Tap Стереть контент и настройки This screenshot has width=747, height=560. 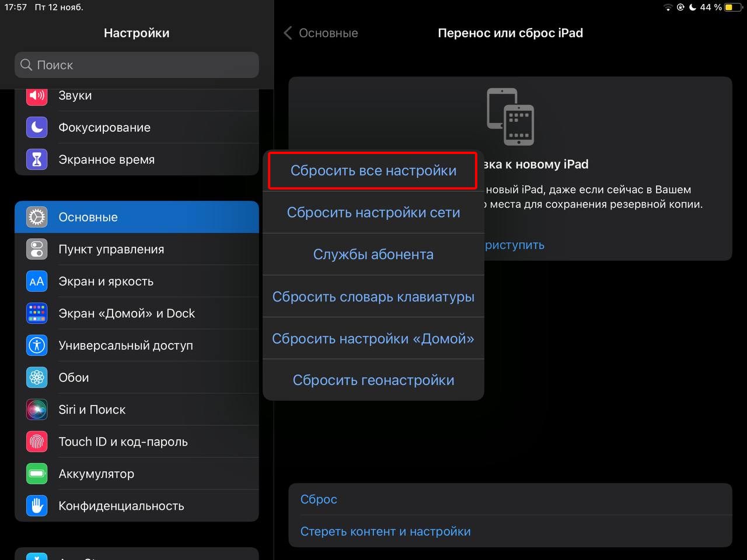pyautogui.click(x=510, y=531)
